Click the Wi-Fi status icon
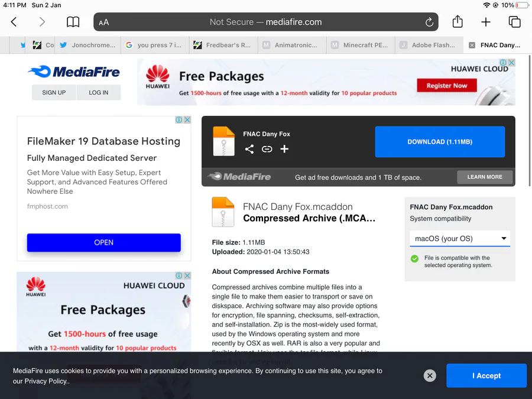 click(486, 5)
